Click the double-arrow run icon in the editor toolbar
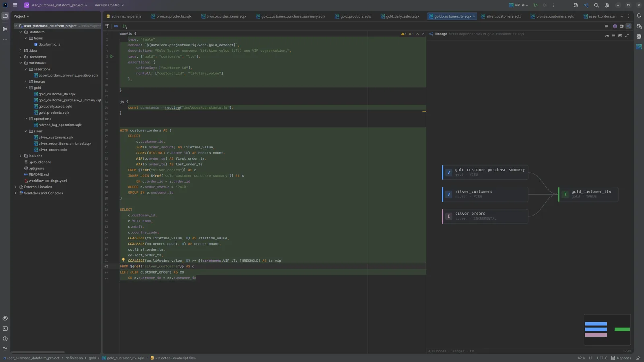The image size is (644, 362). (x=116, y=26)
